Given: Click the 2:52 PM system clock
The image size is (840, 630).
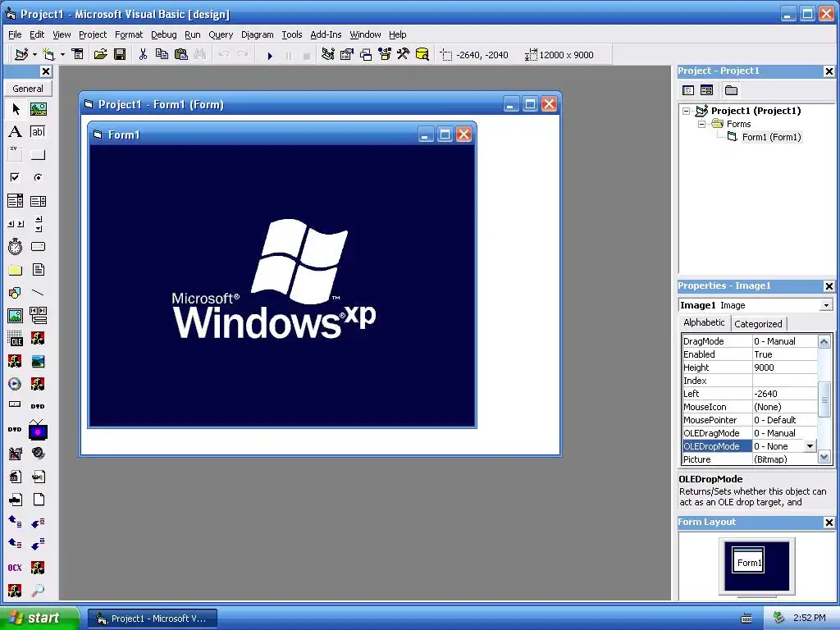Looking at the screenshot, I should [810, 618].
